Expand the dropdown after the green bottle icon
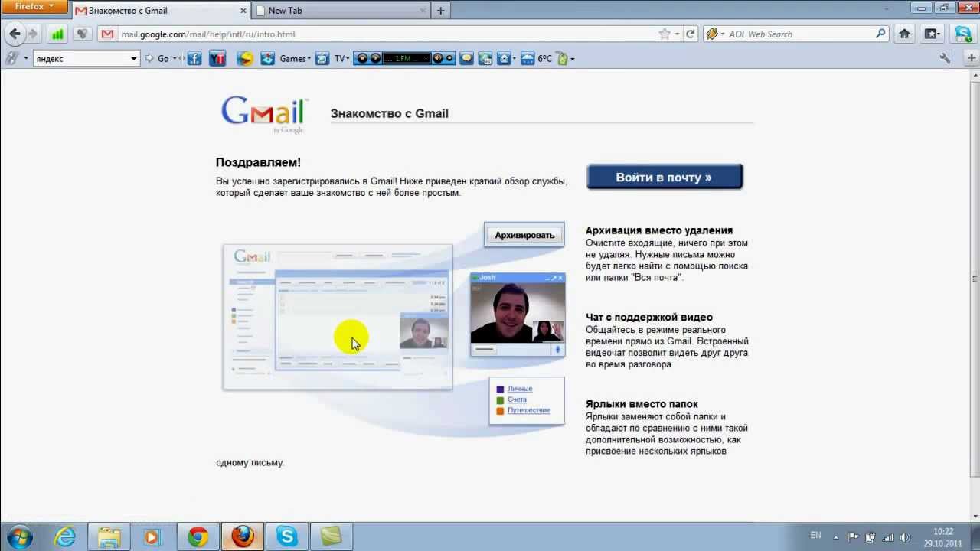Image resolution: width=980 pixels, height=551 pixels. (x=572, y=59)
